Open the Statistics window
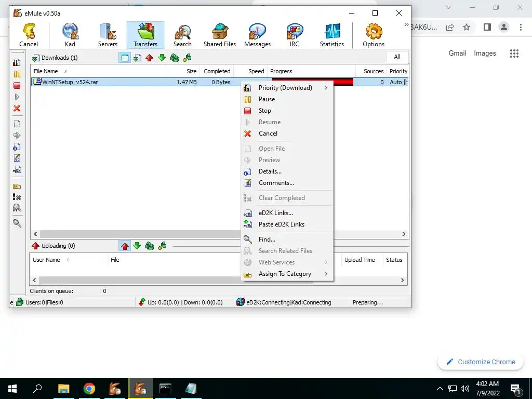This screenshot has width=532, height=399. point(332,35)
